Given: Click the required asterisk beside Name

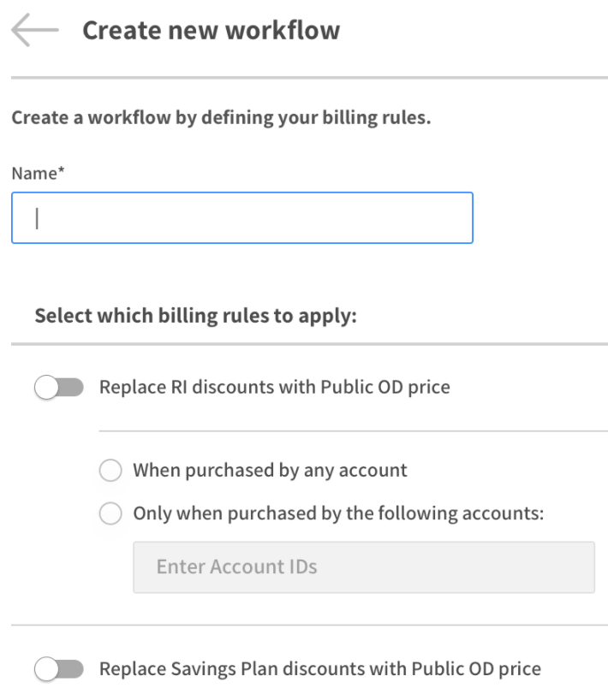Looking at the screenshot, I should point(61,172).
